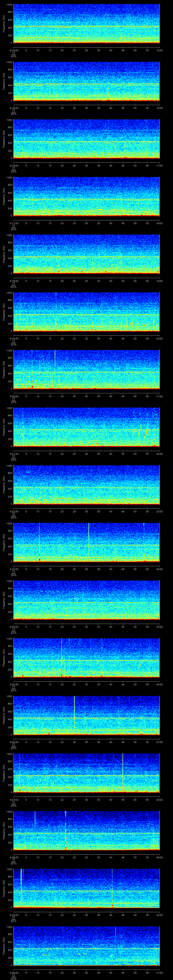Click the "6:24:00" start time label
173x980 pixels.
[14, 627]
